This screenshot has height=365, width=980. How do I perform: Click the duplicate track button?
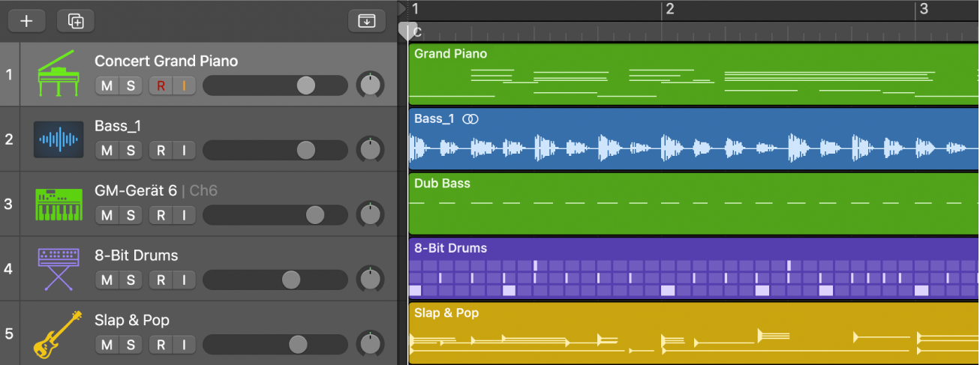click(x=76, y=21)
